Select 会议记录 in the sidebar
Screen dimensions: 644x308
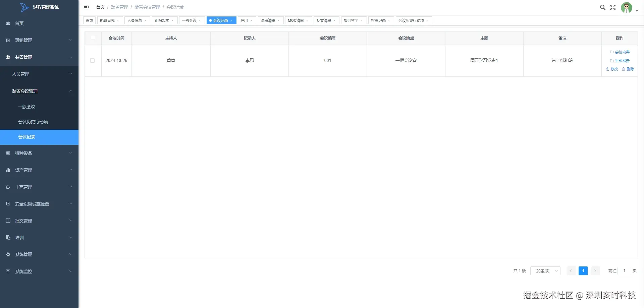pyautogui.click(x=39, y=137)
